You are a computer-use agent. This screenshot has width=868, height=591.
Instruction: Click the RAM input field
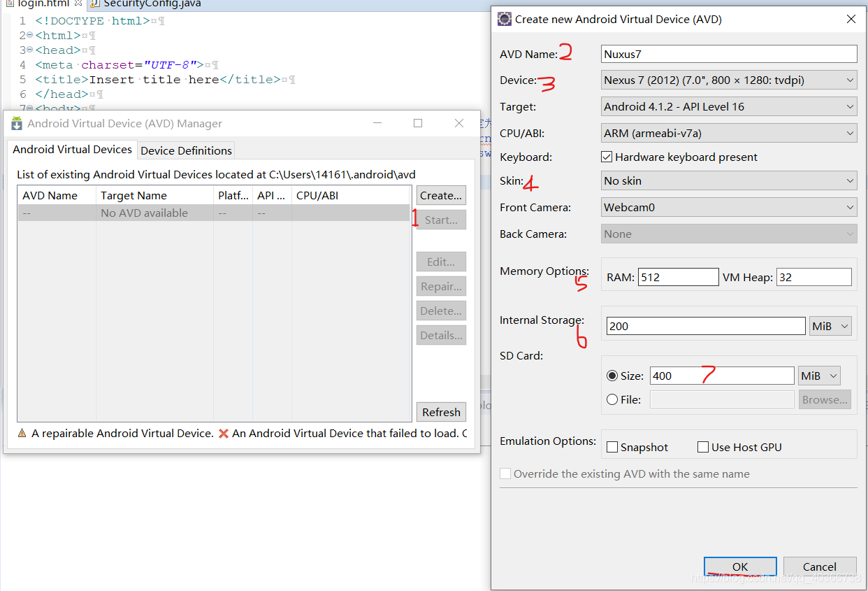(678, 277)
